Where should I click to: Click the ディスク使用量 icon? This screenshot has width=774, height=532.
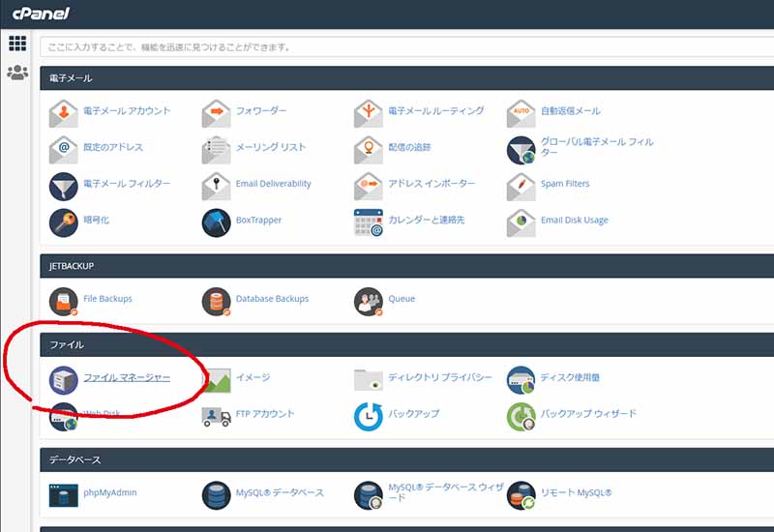tap(521, 379)
